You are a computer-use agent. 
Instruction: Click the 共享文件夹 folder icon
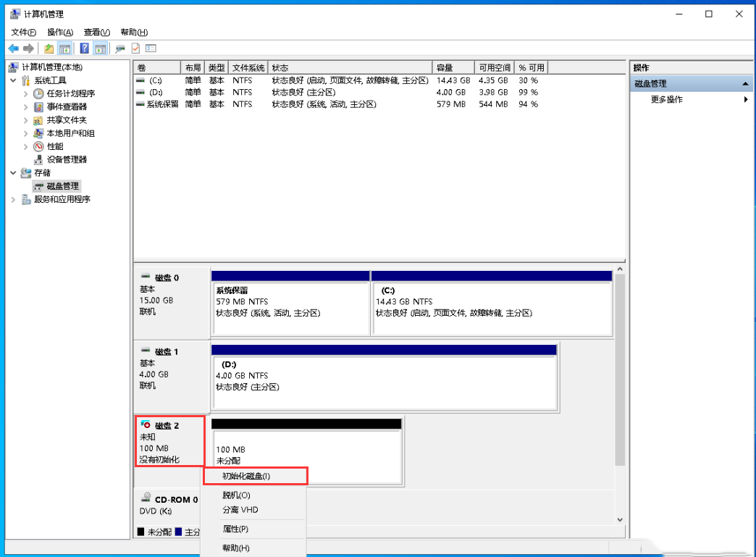(38, 120)
